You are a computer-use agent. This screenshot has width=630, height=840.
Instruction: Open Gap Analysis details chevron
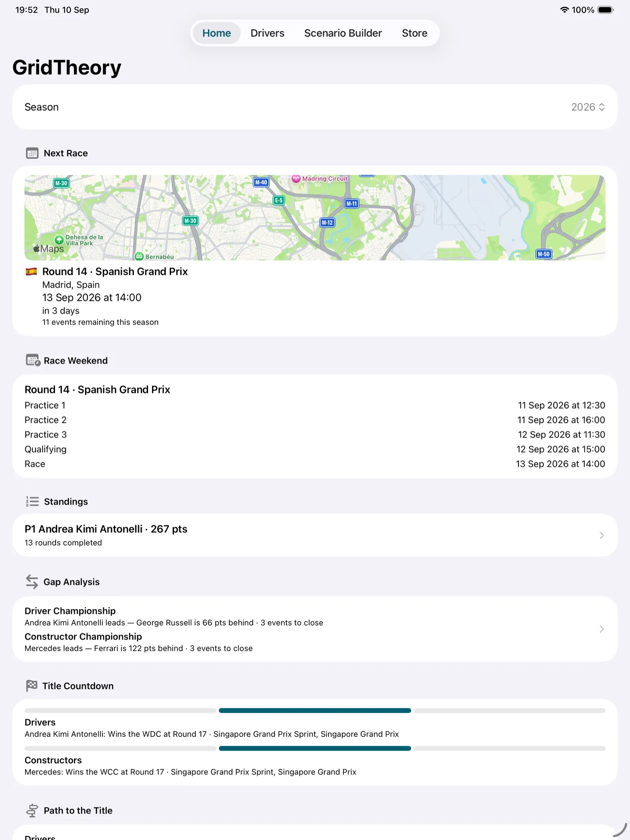602,629
